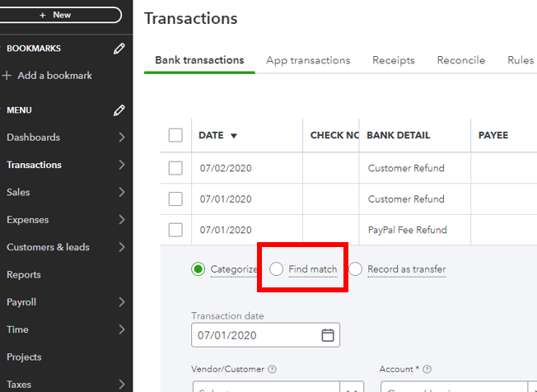Click the pencil icon next to Bookmarks

pyautogui.click(x=119, y=49)
